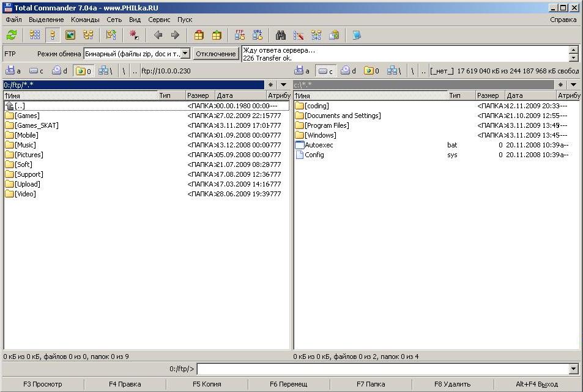Expand the command line history dropdown
Screen dimensions: 583x392
tap(573, 369)
